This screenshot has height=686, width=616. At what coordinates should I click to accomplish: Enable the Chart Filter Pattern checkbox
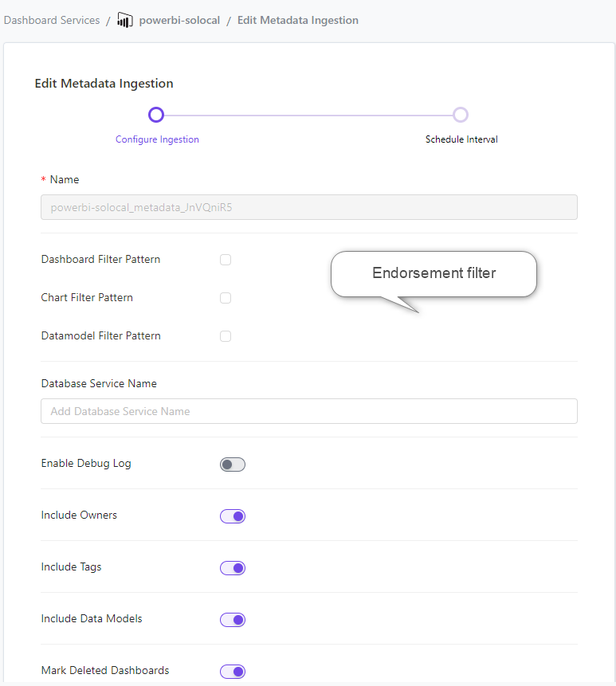(x=226, y=298)
